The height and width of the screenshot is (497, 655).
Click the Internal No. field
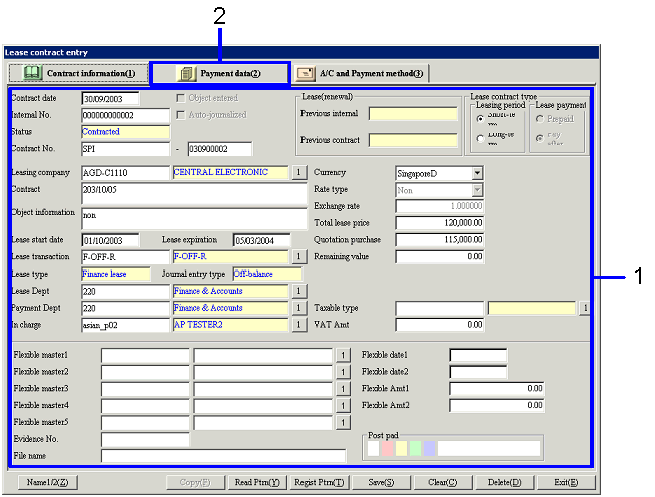pos(126,115)
